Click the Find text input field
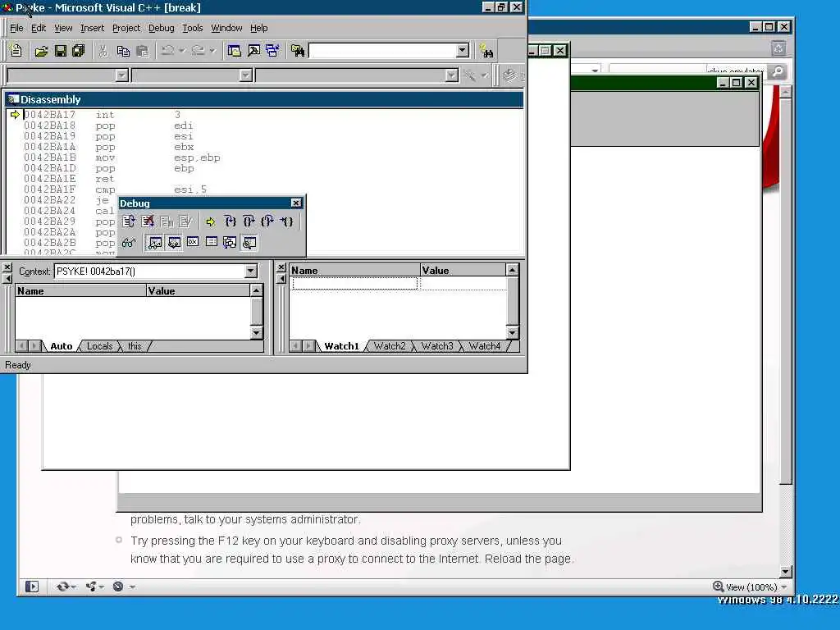 (x=383, y=51)
